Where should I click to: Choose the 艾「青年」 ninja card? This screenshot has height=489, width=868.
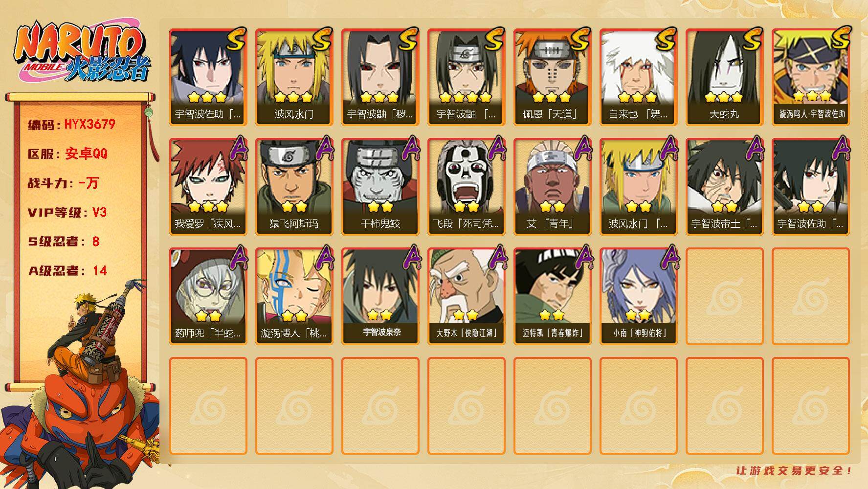(552, 187)
